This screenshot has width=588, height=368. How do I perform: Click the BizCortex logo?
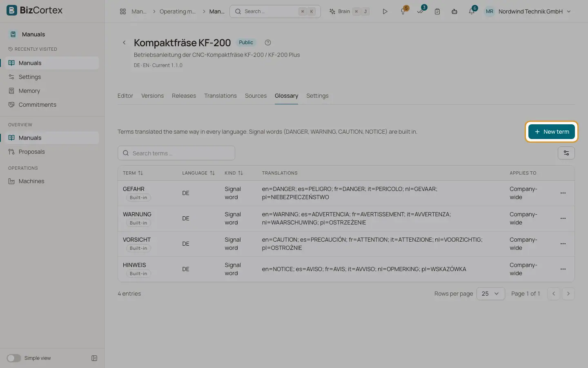click(x=35, y=10)
